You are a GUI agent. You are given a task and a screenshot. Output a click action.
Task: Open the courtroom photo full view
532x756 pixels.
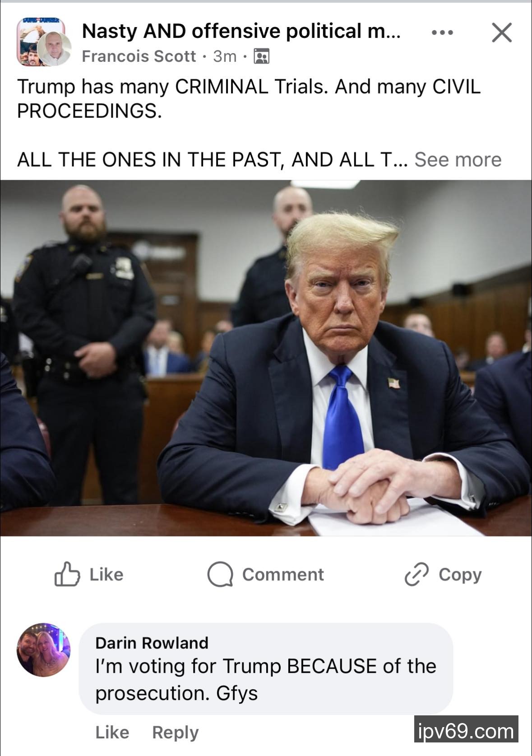266,358
